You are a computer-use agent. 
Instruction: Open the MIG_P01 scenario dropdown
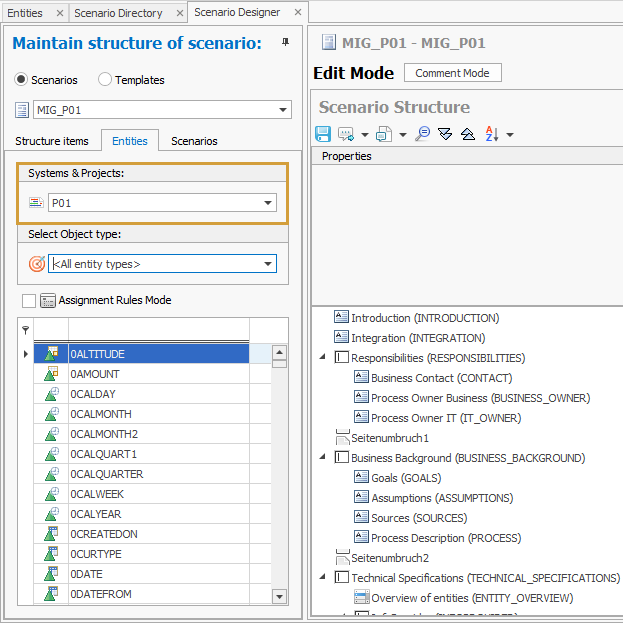(282, 110)
